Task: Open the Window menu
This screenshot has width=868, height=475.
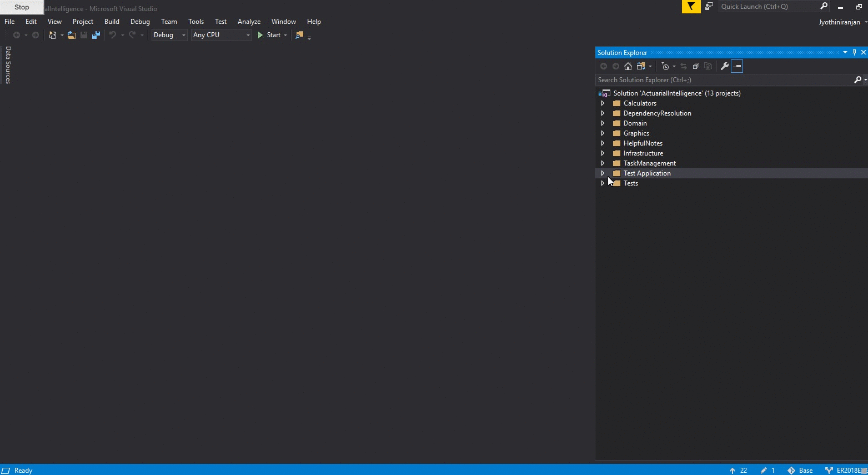Action: click(283, 22)
